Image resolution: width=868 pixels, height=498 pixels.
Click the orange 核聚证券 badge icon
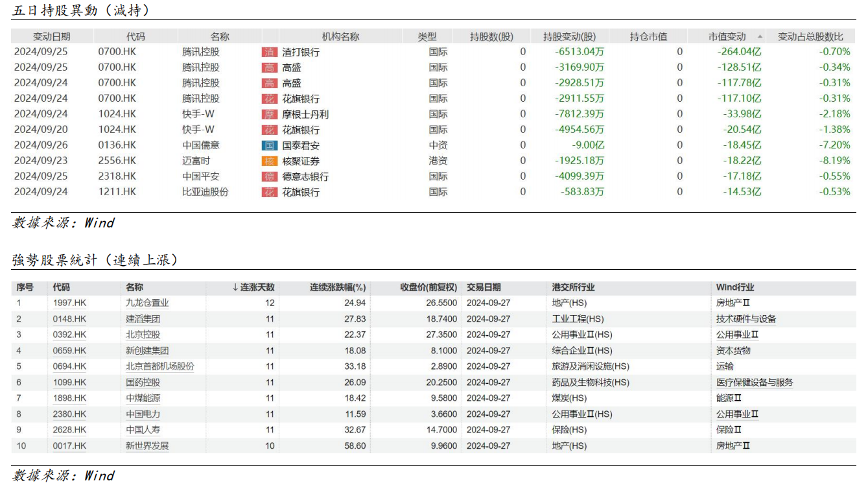coord(269,161)
